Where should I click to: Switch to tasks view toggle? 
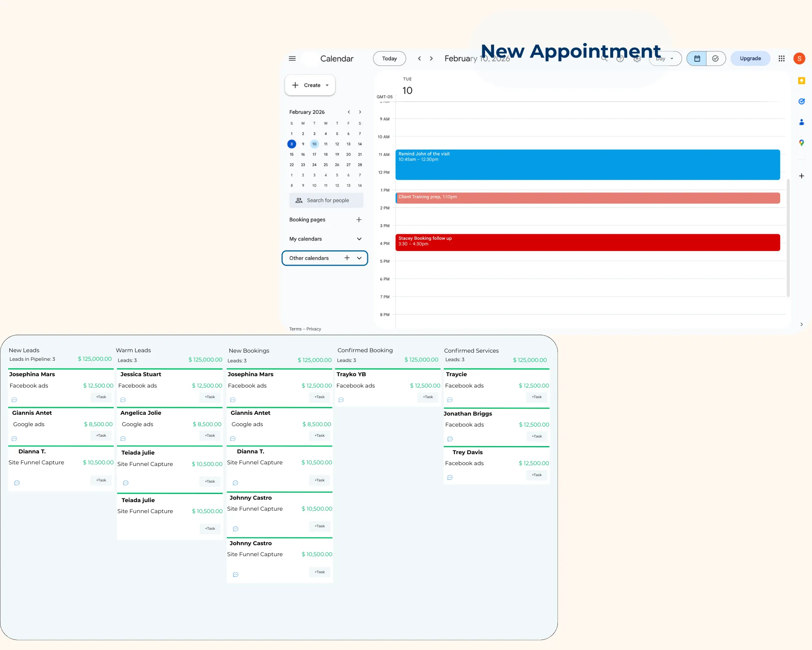[715, 58]
